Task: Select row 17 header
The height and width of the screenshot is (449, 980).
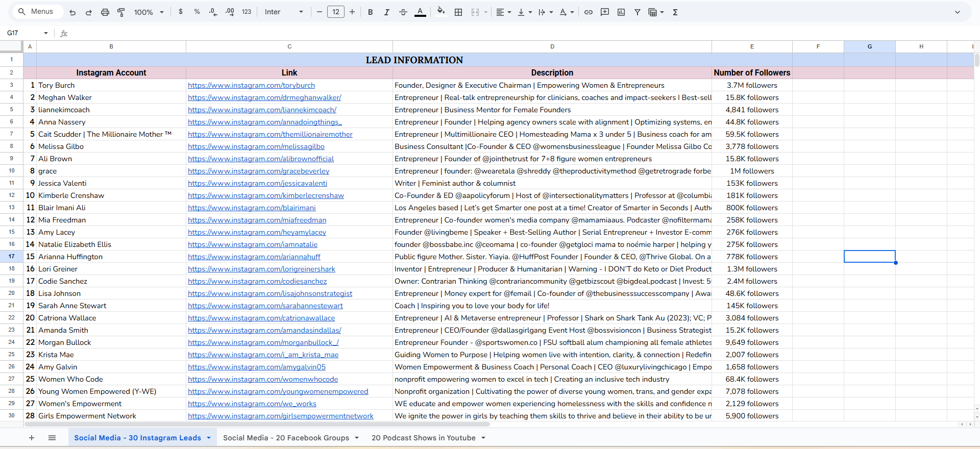Action: pos(11,257)
